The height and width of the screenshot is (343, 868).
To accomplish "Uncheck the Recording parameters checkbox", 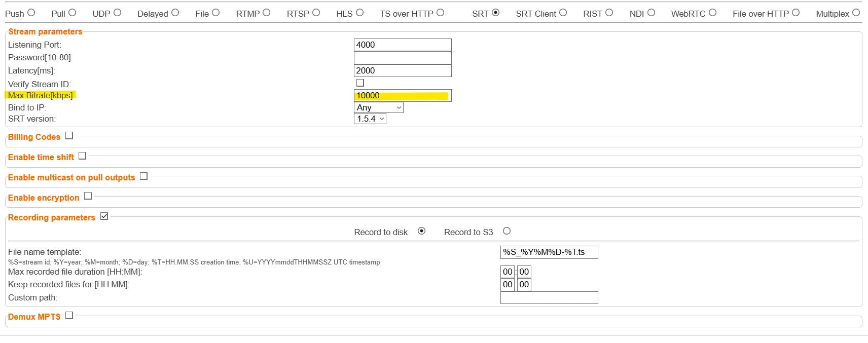I will (x=104, y=216).
